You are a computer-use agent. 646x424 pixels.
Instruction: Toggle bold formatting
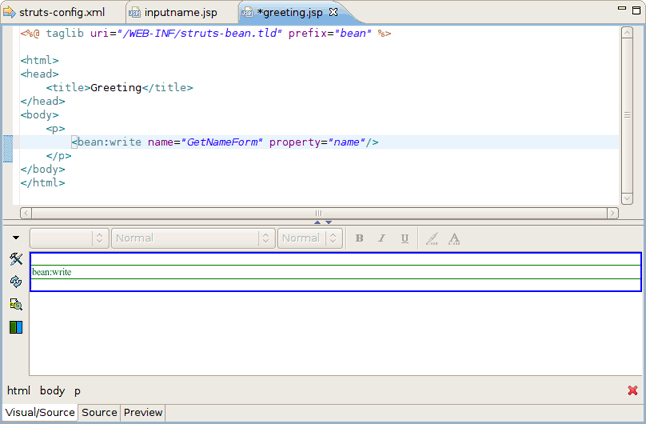[359, 238]
